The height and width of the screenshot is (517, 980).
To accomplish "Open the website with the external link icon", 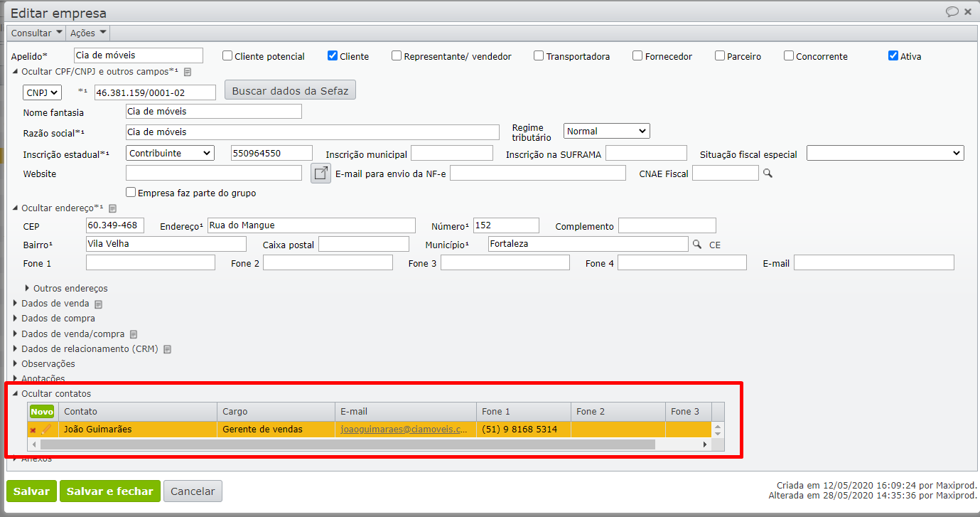I will (x=321, y=172).
